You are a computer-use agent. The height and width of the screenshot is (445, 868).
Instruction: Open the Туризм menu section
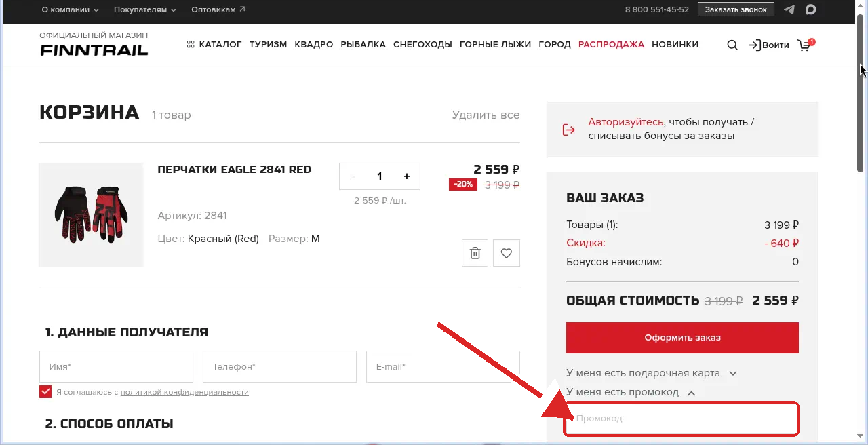[268, 45]
